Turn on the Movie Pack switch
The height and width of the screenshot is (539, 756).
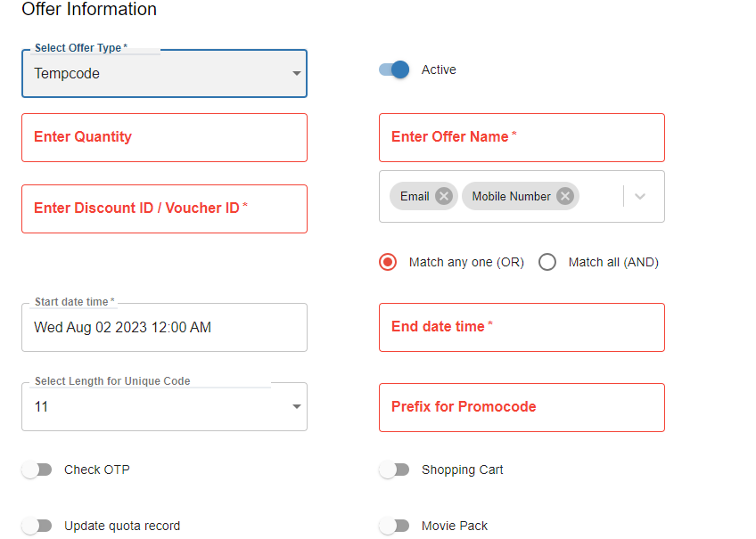click(x=394, y=526)
